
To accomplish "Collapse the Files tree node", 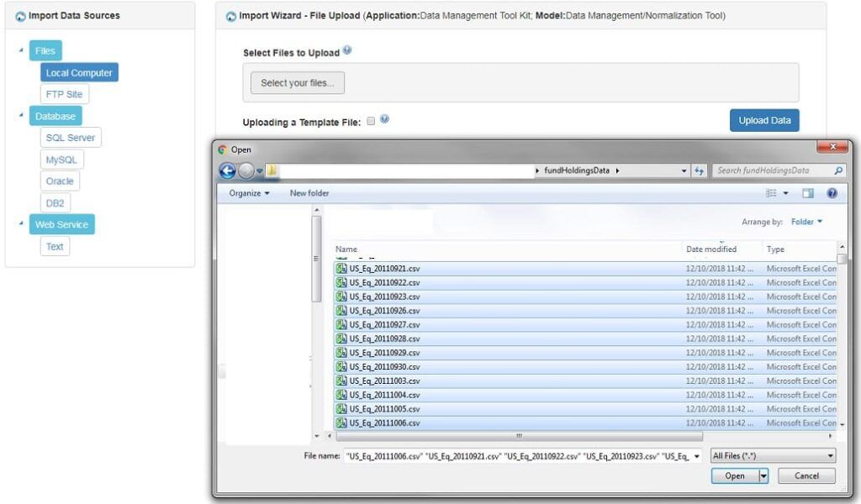I will coord(21,50).
